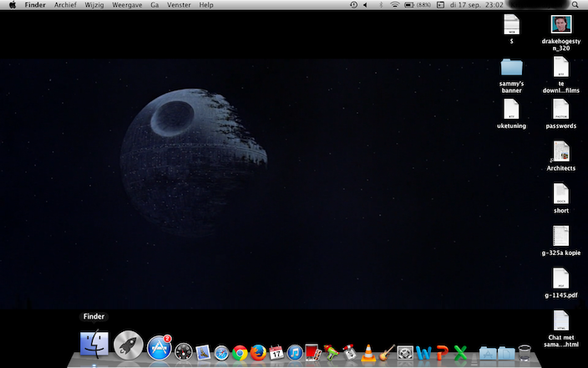Open Documents folder stack in Dock
588x368 pixels.
pyautogui.click(x=506, y=353)
